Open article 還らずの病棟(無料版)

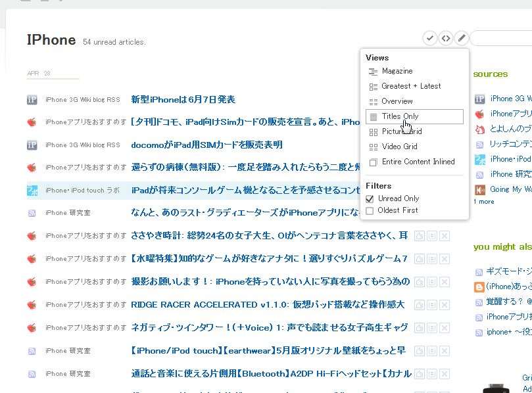[245, 168]
